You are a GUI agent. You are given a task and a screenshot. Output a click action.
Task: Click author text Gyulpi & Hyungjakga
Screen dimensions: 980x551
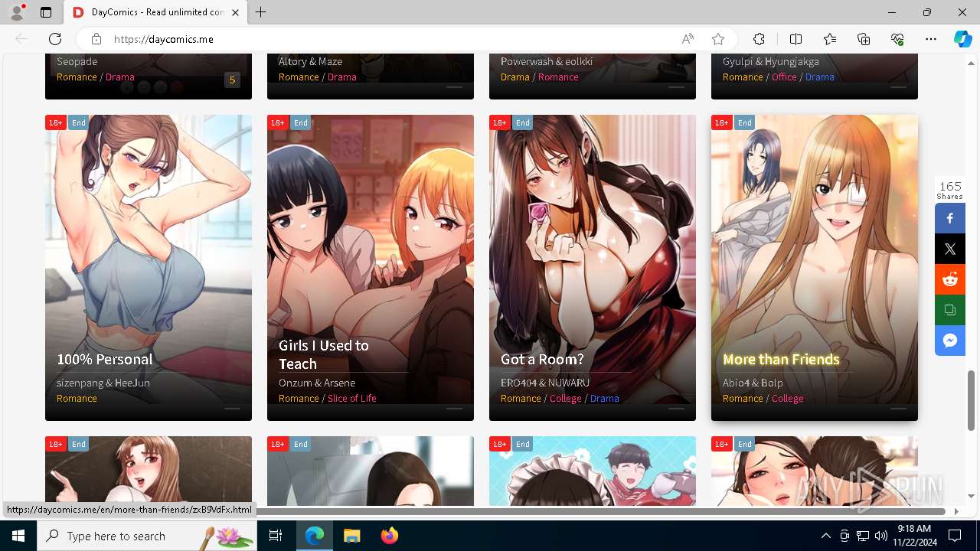770,61
